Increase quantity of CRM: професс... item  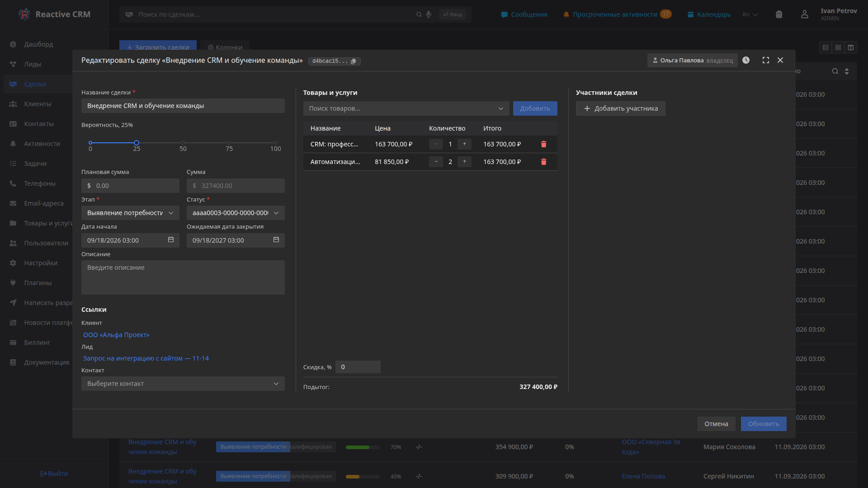tap(464, 144)
